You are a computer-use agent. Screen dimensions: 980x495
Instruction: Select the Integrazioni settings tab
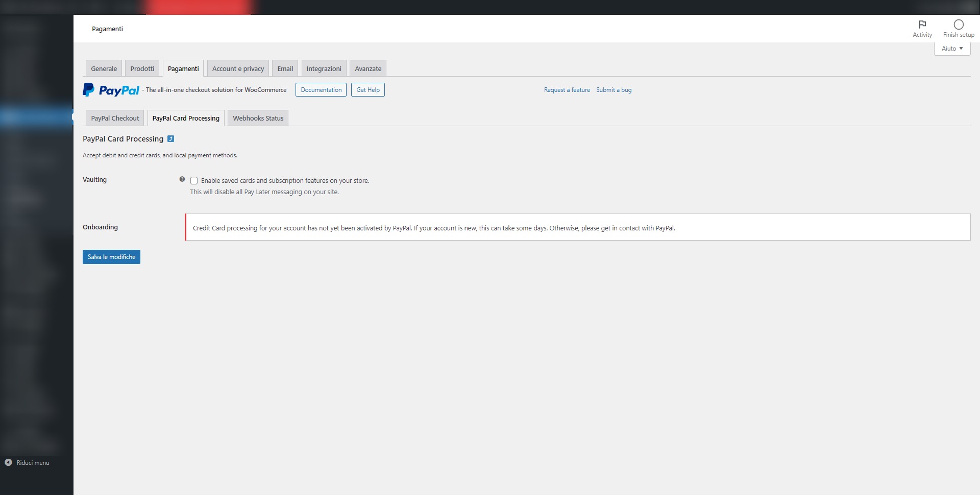click(x=323, y=68)
